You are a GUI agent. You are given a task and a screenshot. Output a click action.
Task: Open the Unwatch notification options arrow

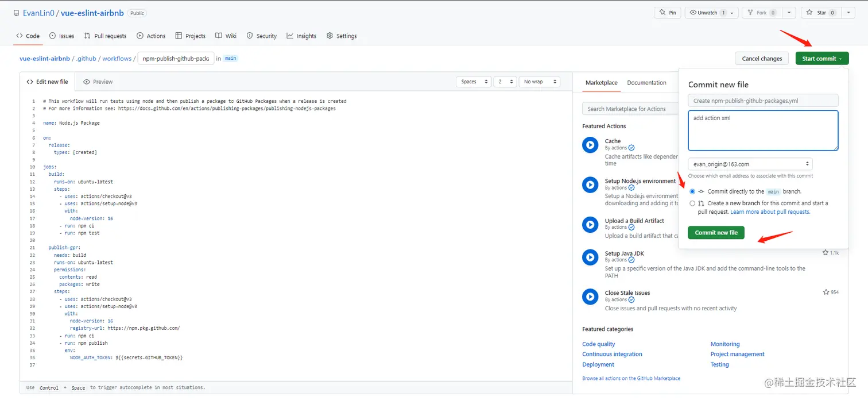tap(733, 13)
